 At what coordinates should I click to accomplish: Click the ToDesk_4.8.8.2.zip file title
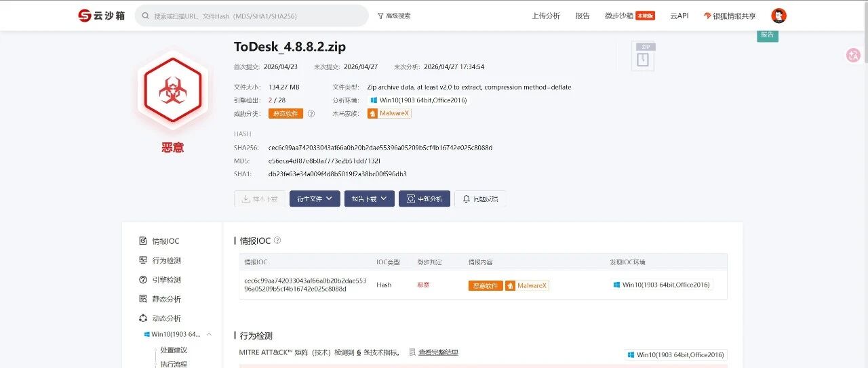point(290,47)
